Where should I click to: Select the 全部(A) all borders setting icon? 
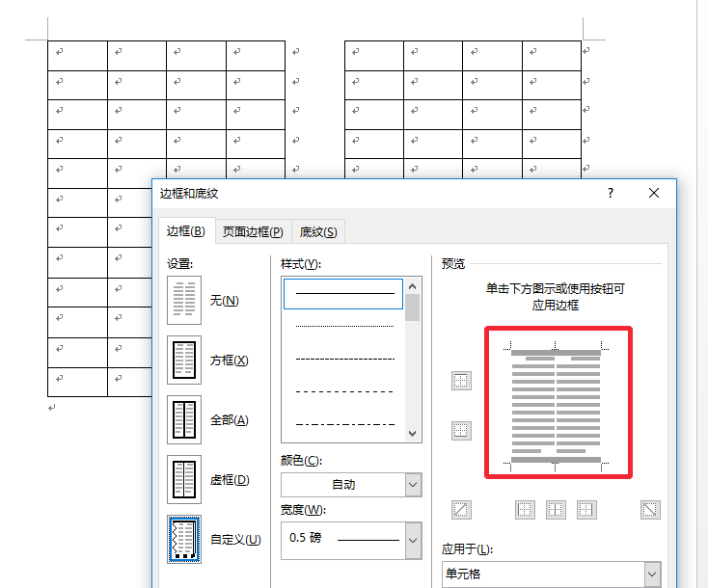click(x=184, y=419)
